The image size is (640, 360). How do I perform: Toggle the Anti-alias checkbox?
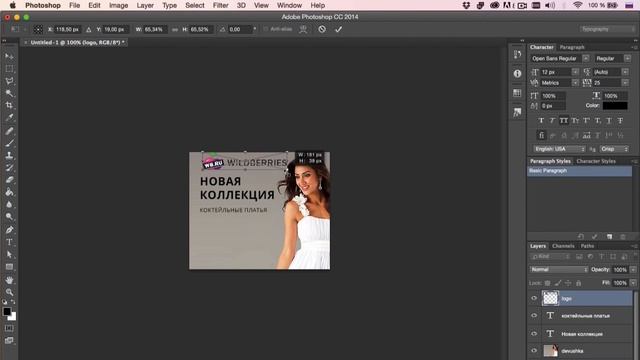point(266,29)
